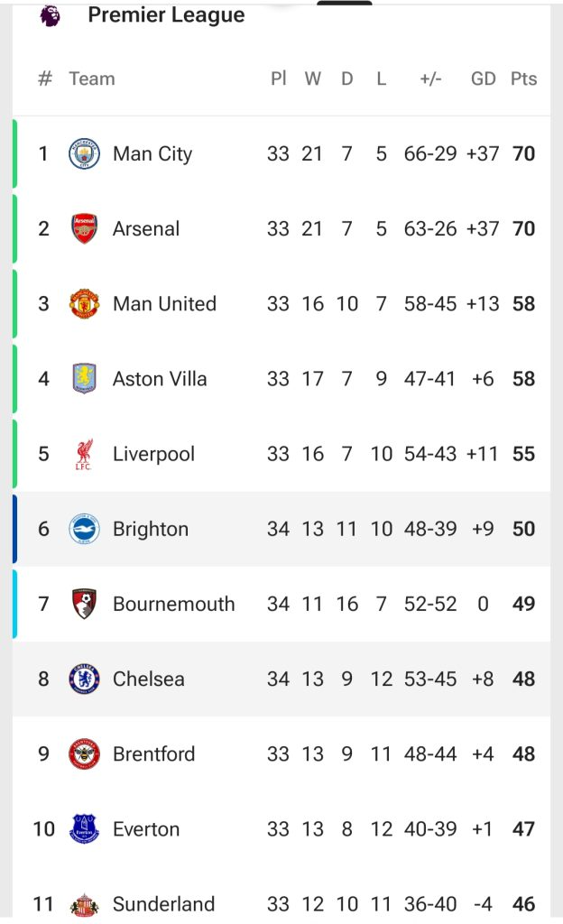Tap the Pl column header
Viewport: 563px width, 924px height.
[278, 79]
